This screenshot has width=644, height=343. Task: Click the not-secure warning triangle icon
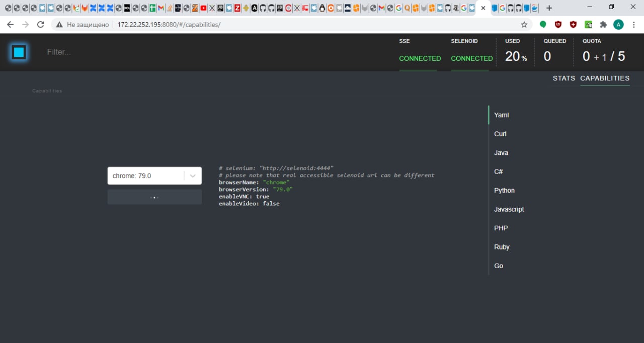pos(59,24)
